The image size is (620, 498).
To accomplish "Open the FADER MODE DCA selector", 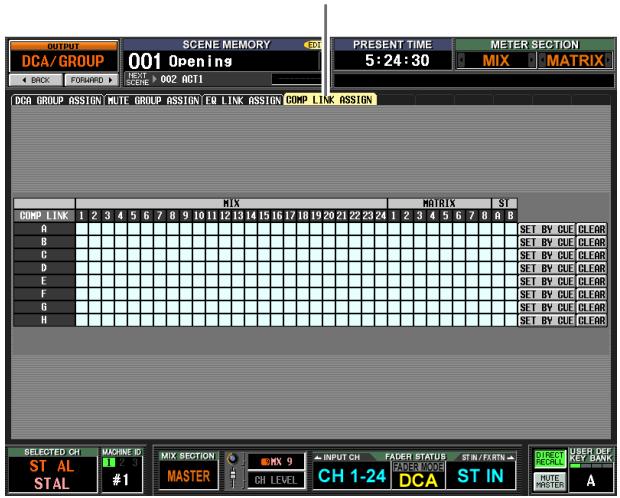I will tap(418, 476).
